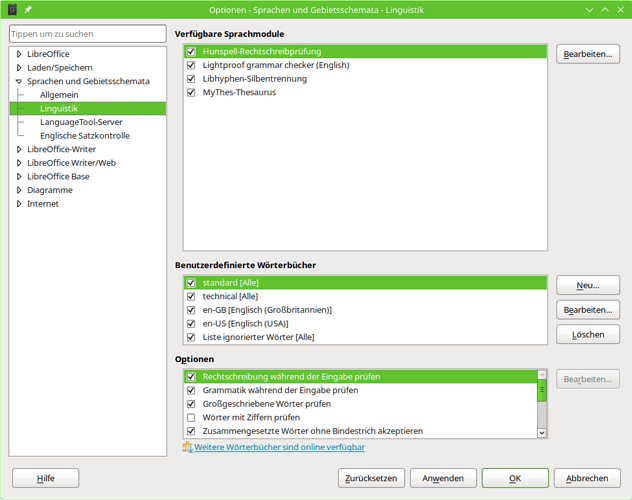632x500 pixels.
Task: Click the 'Tippen um zu suchen' search field
Action: (x=87, y=34)
